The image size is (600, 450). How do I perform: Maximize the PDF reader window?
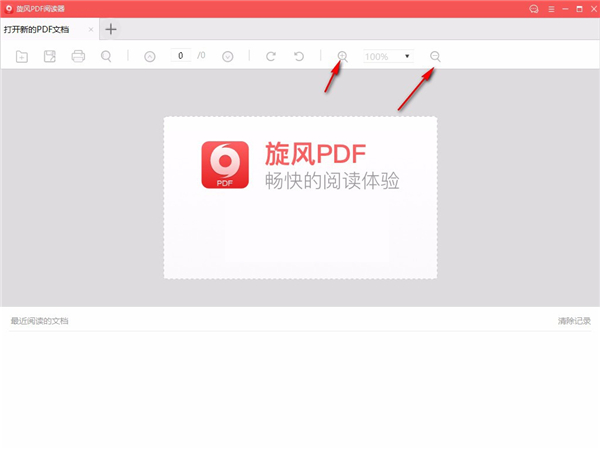[x=579, y=9]
